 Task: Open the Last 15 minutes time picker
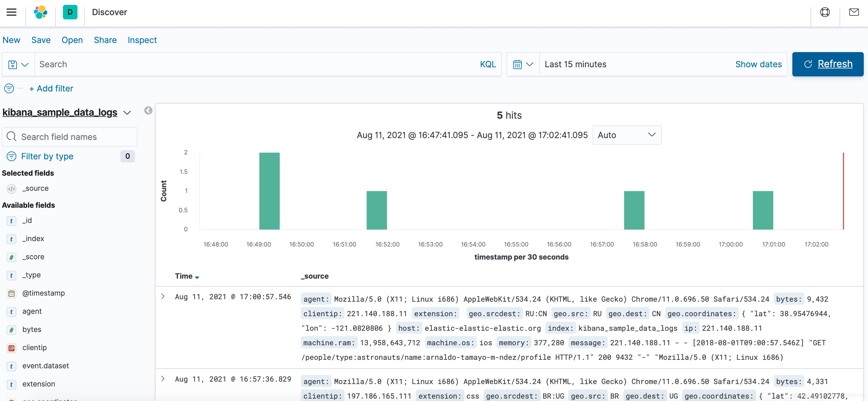click(575, 64)
